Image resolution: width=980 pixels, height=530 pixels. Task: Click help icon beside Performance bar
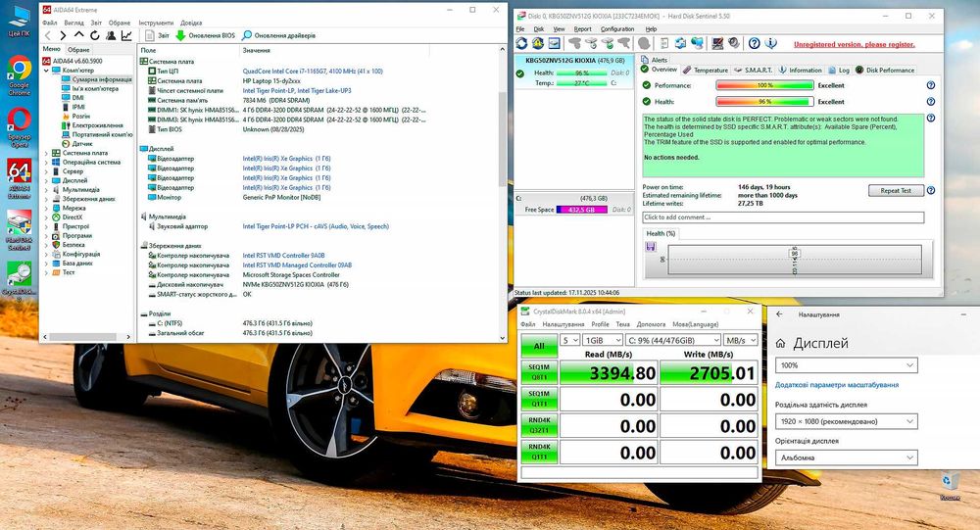coord(931,85)
